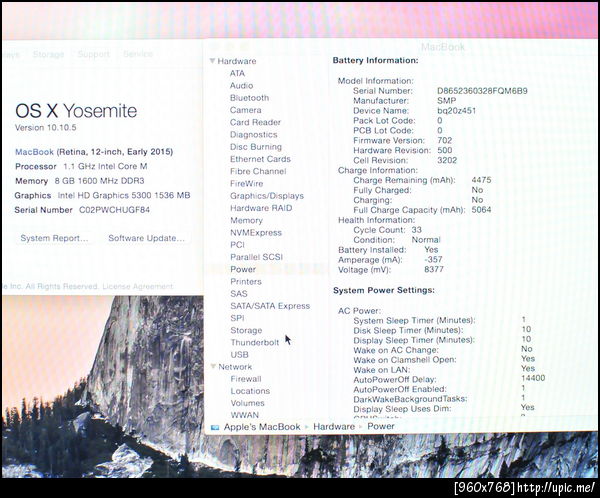Select the Bluetooth sidebar entry

[249, 98]
